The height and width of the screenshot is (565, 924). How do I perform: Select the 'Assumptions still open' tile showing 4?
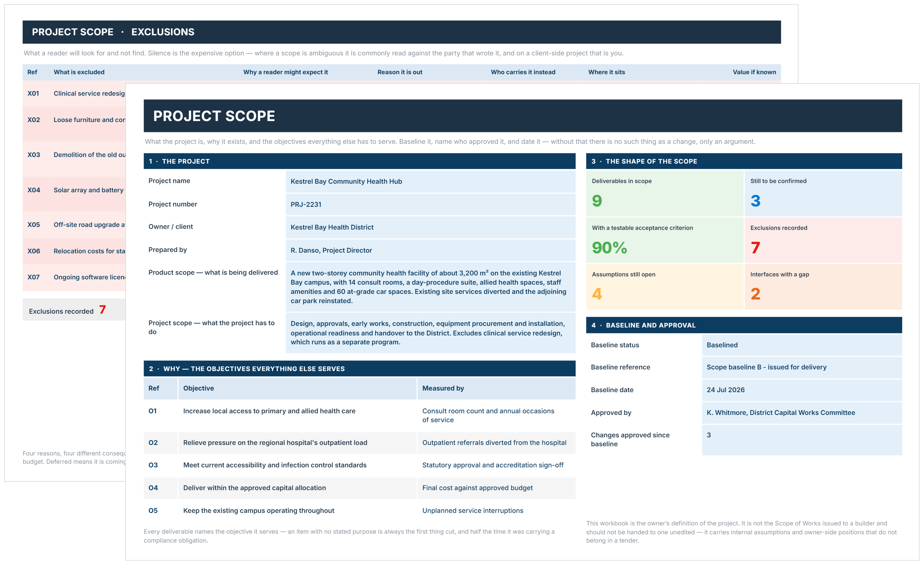click(665, 286)
